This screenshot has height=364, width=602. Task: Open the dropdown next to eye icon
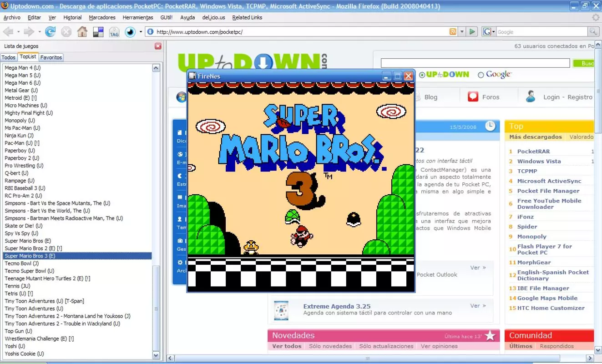click(x=141, y=32)
